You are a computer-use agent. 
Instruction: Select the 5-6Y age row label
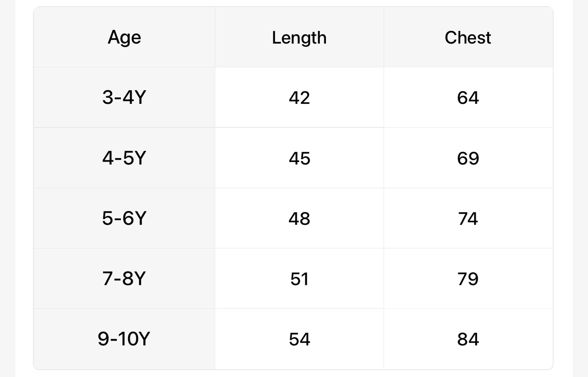coord(124,218)
